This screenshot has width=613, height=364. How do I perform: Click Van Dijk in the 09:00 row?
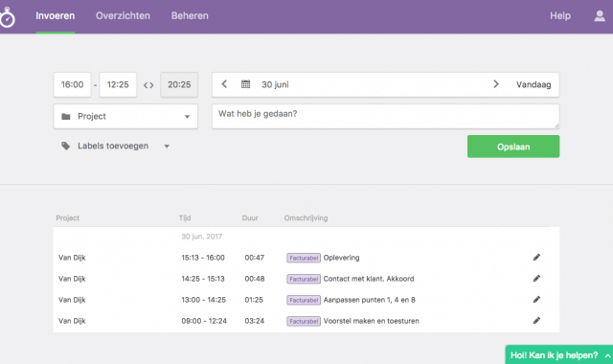coord(72,321)
